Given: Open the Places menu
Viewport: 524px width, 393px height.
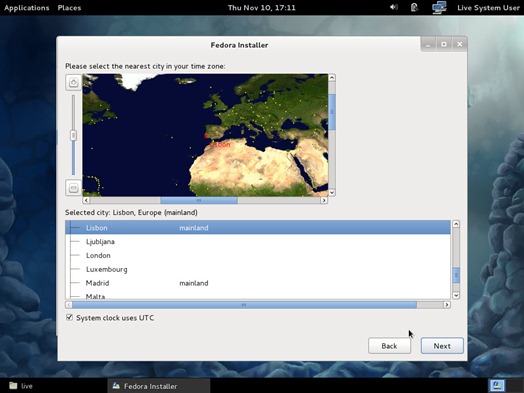Looking at the screenshot, I should 69,8.
